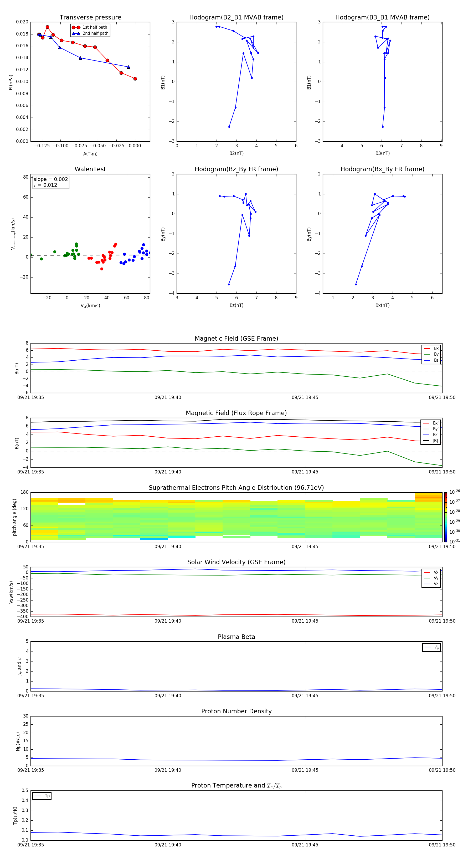Click '09/21 19:45' tick under proton temperature plot

305,845
